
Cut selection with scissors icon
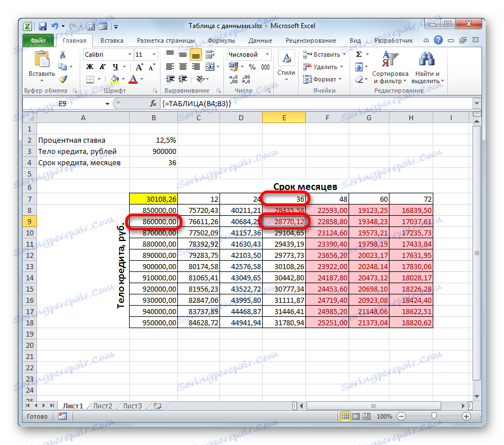(x=63, y=55)
